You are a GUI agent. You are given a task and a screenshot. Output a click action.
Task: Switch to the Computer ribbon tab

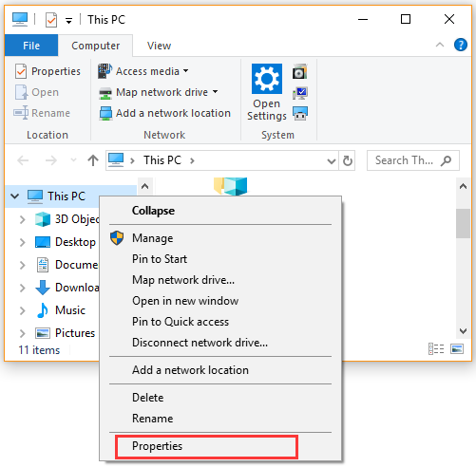tap(95, 46)
